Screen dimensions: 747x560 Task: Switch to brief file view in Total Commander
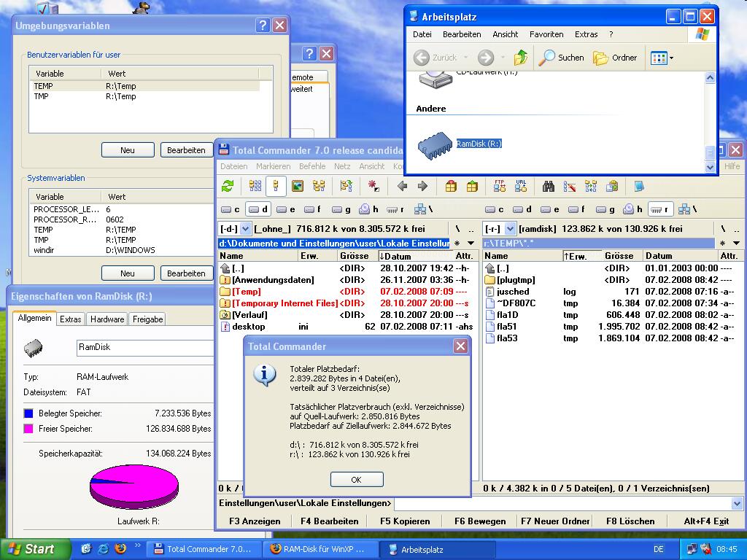coord(255,186)
